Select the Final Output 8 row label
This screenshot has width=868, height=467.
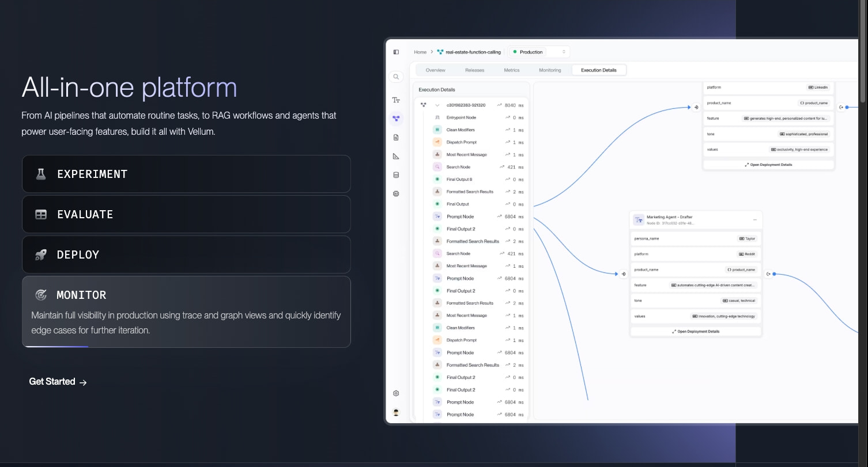[x=459, y=180]
